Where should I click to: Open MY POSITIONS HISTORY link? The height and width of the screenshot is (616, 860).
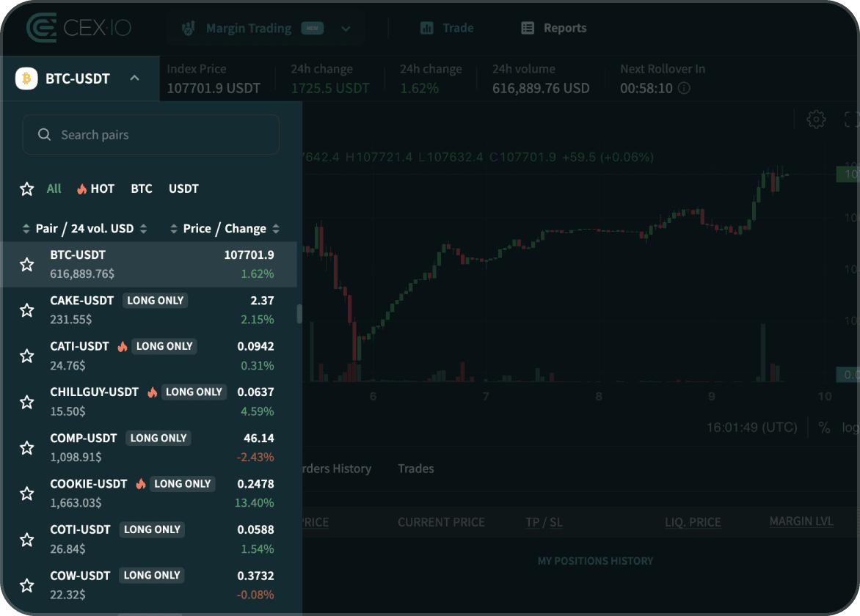[x=595, y=561]
